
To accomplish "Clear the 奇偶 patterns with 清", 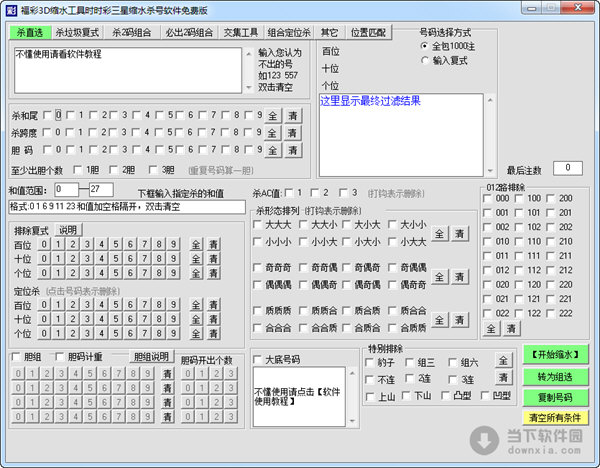I will [x=460, y=277].
